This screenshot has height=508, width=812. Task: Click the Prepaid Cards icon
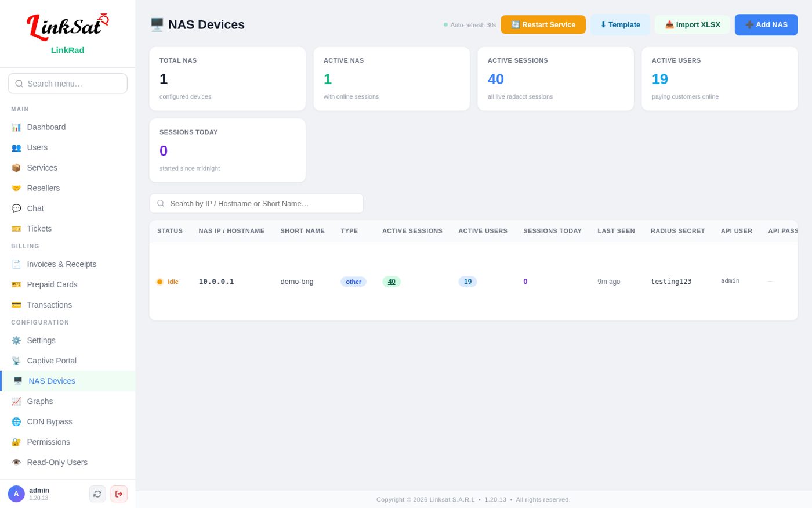coord(16,284)
